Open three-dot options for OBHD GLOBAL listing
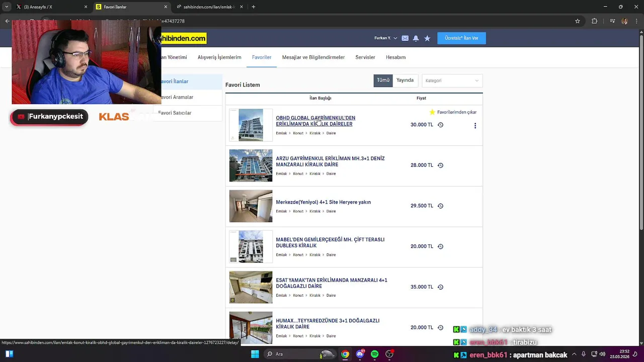 (475, 126)
